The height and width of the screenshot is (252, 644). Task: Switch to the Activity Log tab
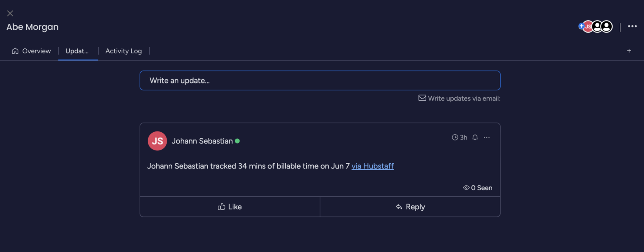coord(124,51)
